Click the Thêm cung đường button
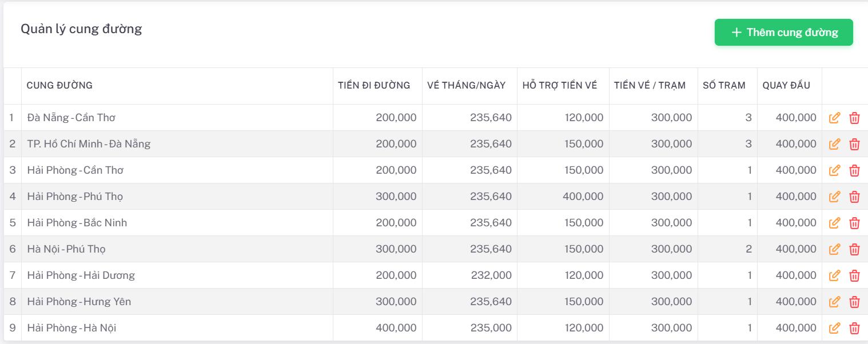This screenshot has height=344, width=868. pyautogui.click(x=783, y=33)
